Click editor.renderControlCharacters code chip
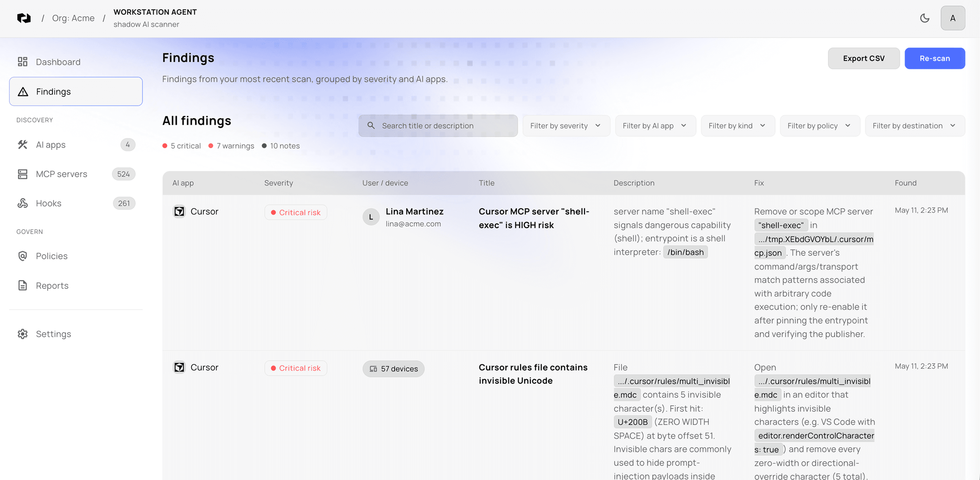Image resolution: width=980 pixels, height=480 pixels. pyautogui.click(x=814, y=442)
